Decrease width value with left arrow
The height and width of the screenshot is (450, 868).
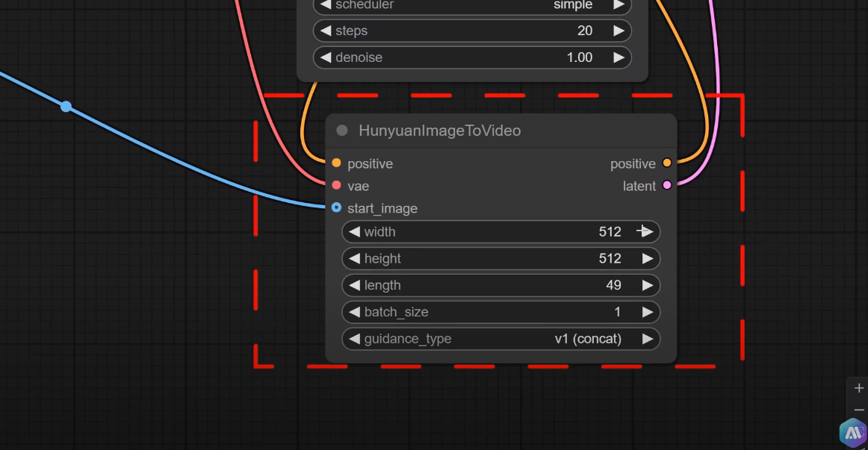pyautogui.click(x=354, y=231)
